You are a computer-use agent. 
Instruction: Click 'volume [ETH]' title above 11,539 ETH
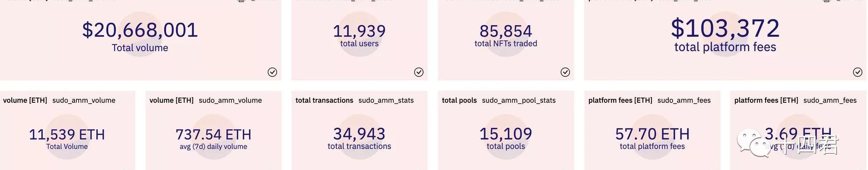click(25, 100)
